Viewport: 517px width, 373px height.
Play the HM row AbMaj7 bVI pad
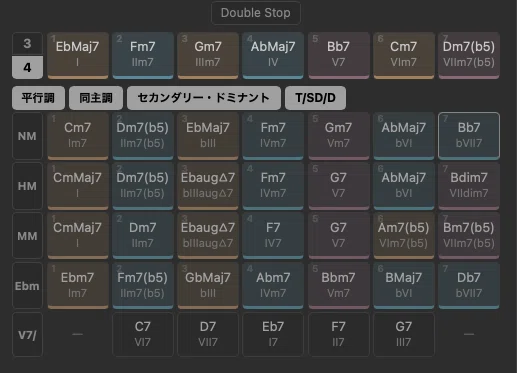click(404, 186)
